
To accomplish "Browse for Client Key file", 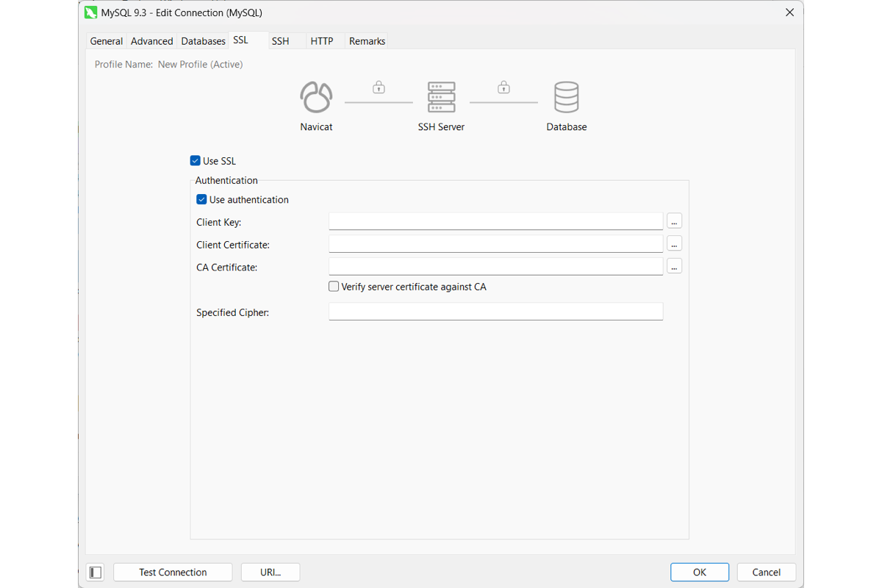I will 675,220.
